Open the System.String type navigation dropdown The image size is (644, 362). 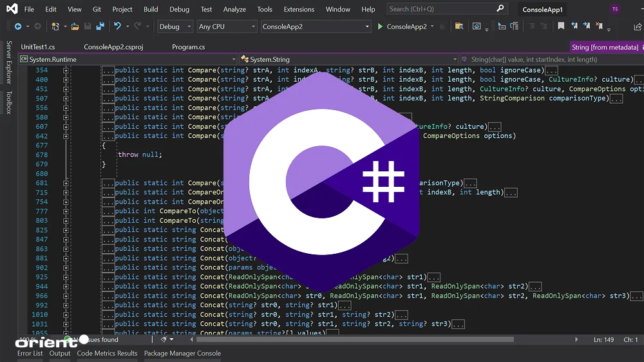pos(348,59)
